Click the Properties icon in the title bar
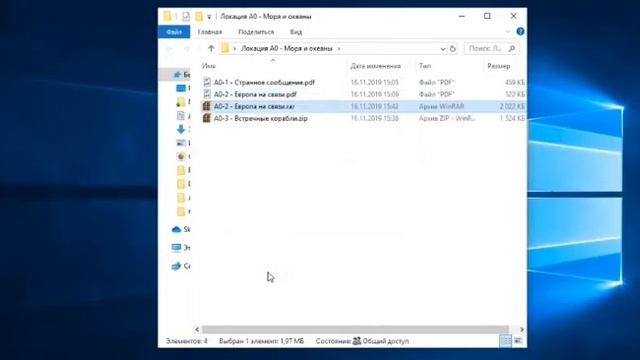Screen dimensions: 640x360 pyautogui.click(x=186, y=16)
